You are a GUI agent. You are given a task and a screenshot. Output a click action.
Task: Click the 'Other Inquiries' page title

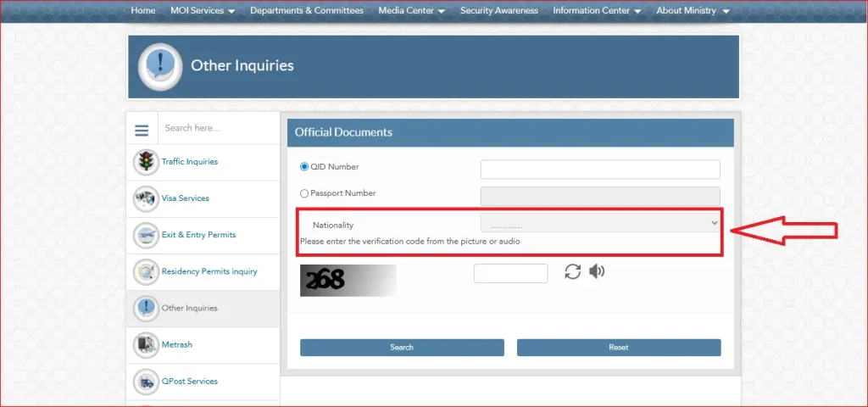(242, 65)
